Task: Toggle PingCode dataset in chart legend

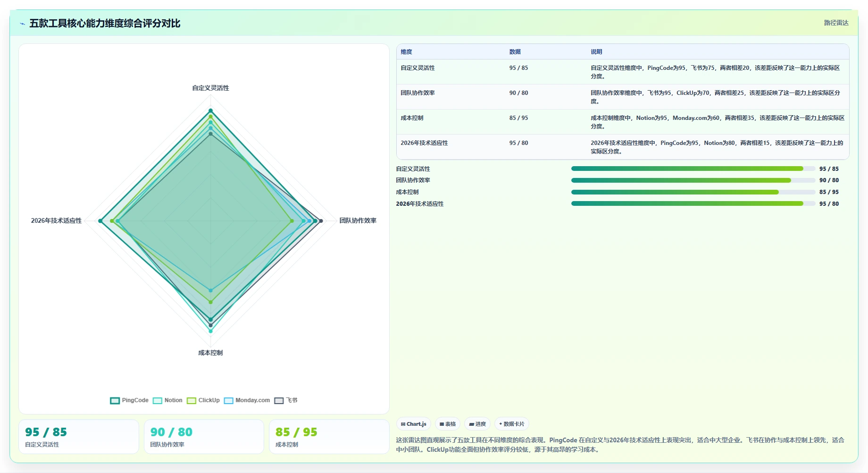Action: [x=129, y=400]
